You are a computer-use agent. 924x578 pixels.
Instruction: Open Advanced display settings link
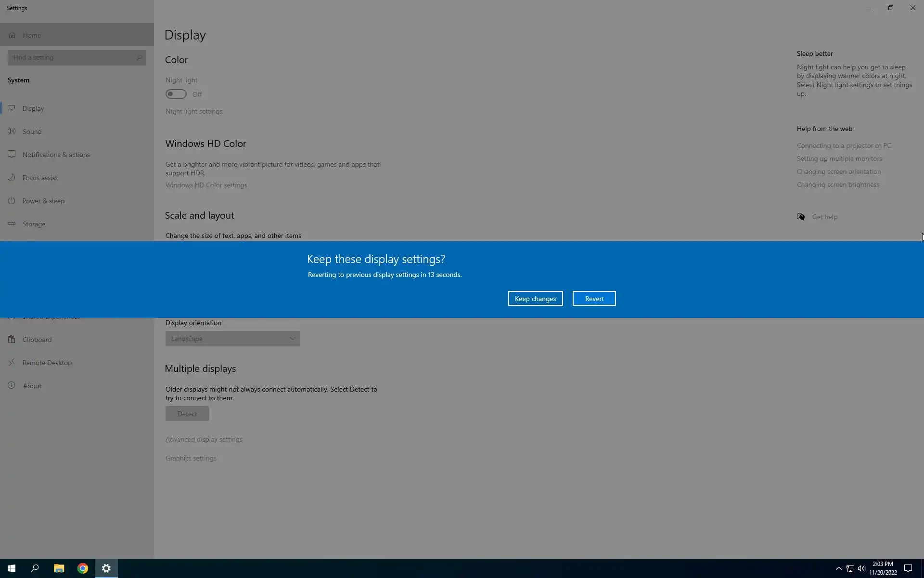(204, 439)
